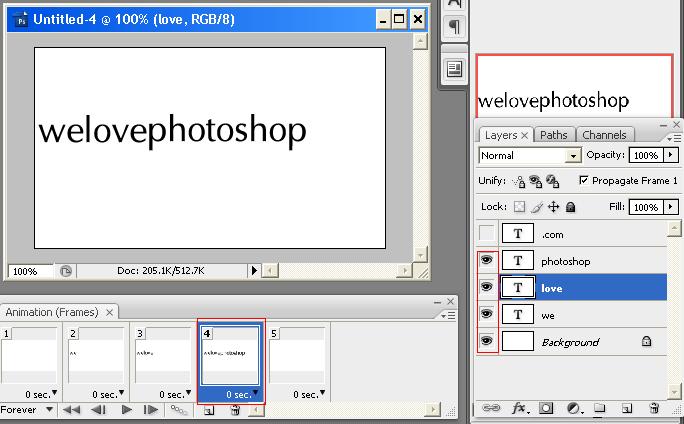Open the blend mode Normal dropdown
This screenshot has width=684, height=424.
point(573,156)
